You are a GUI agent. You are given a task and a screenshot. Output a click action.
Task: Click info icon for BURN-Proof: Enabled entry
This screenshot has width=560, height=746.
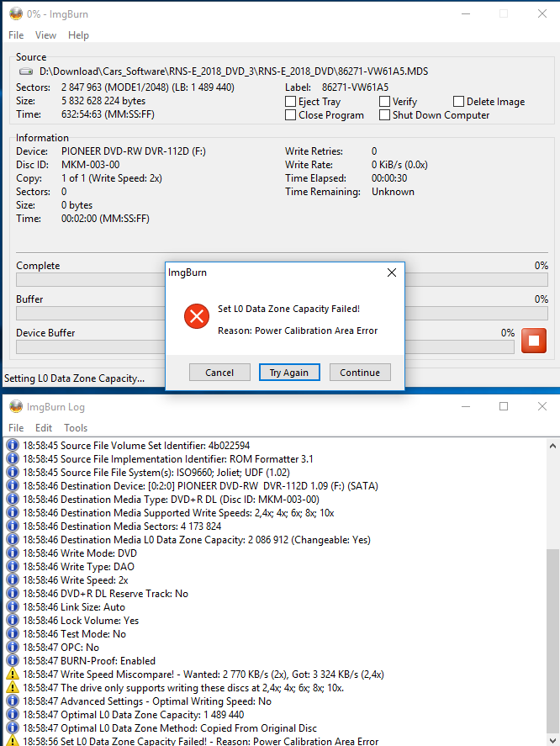13,661
